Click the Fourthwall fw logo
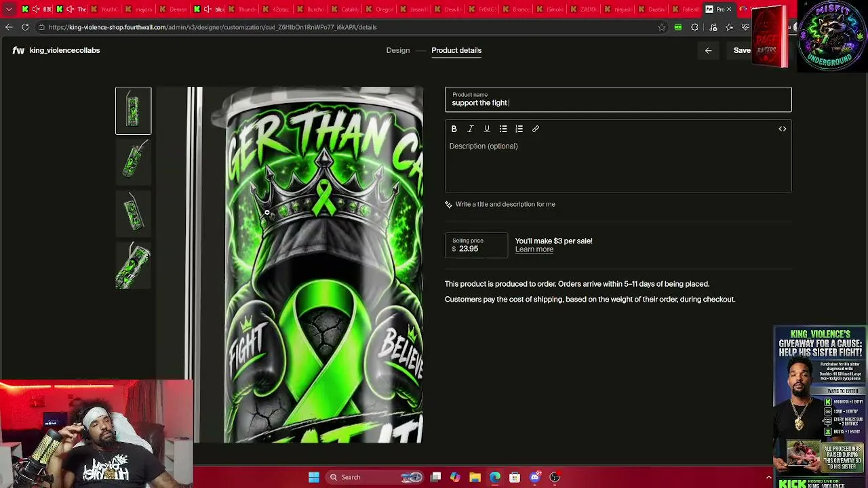868x488 pixels. (18, 50)
